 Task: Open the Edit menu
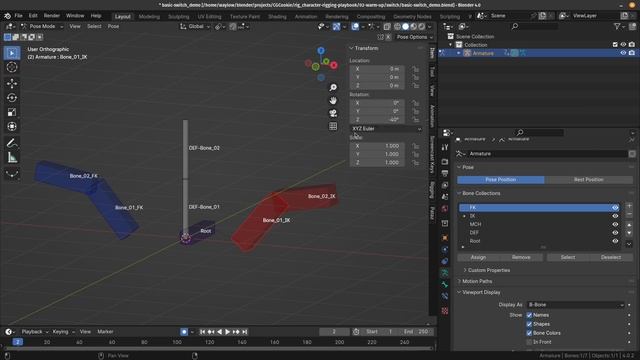click(x=33, y=16)
